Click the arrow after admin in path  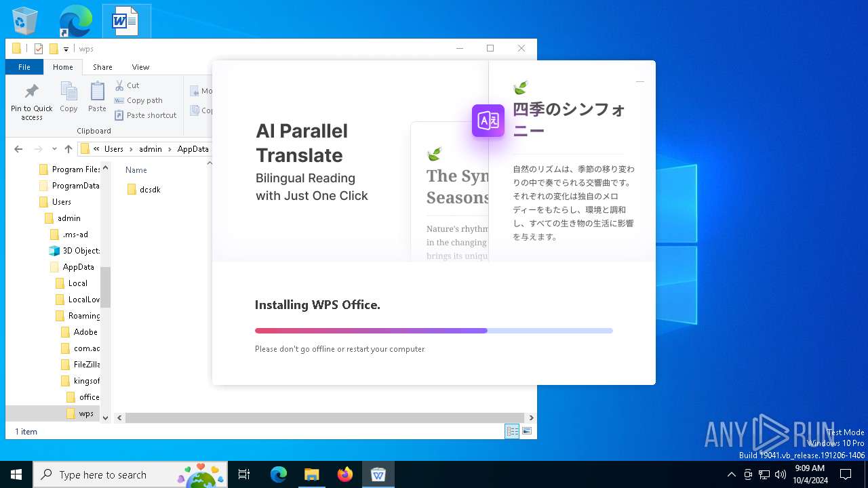point(169,149)
